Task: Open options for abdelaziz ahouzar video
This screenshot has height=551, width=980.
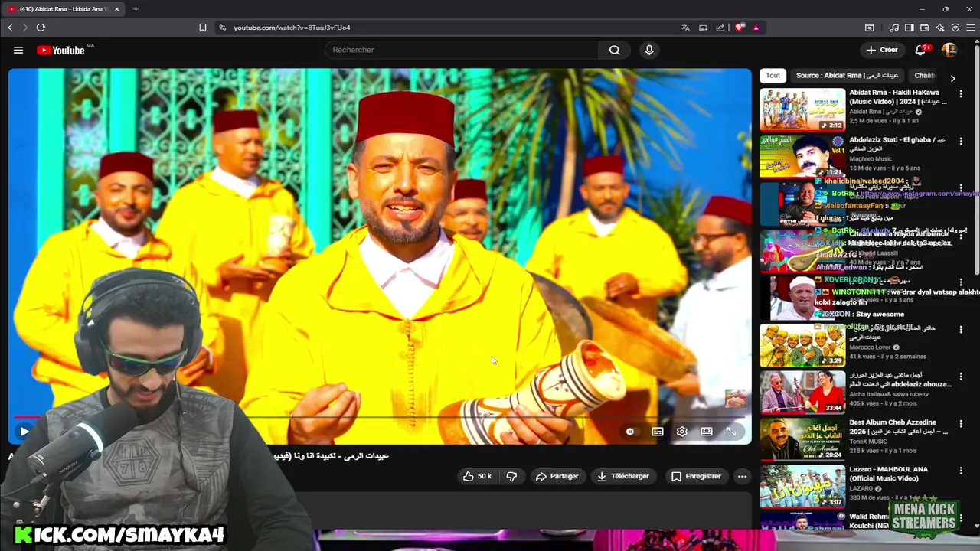Action: [961, 377]
